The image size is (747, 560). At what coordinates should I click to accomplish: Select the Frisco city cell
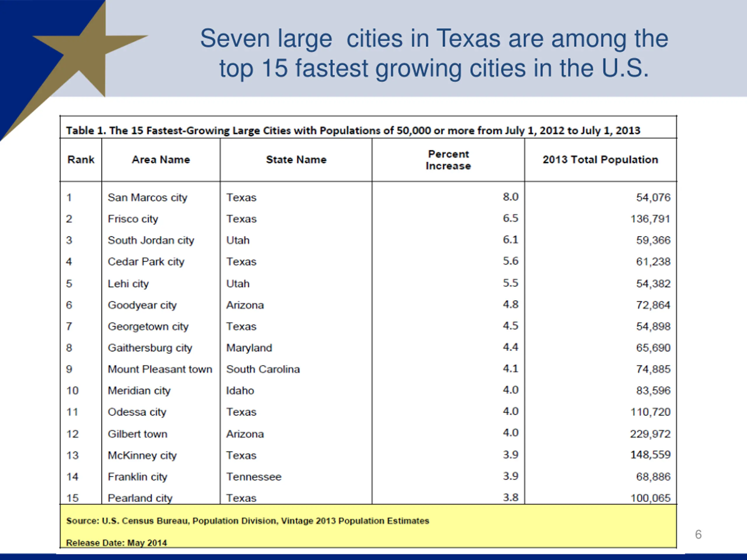pyautogui.click(x=133, y=219)
